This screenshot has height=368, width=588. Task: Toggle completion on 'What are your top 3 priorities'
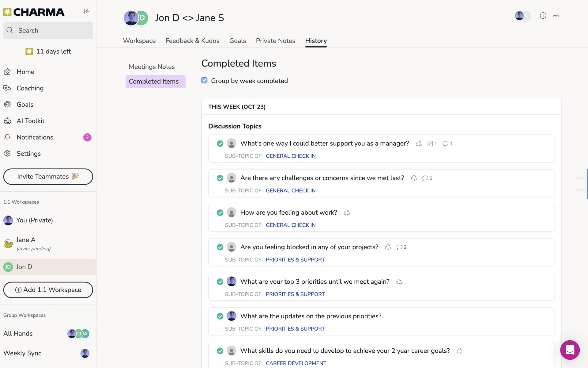tap(220, 282)
